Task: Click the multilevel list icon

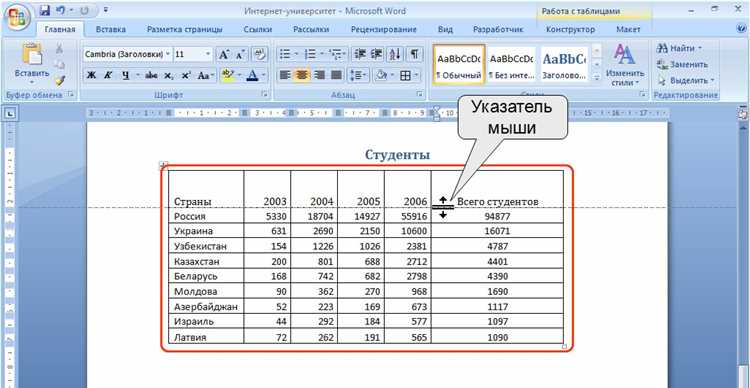Action: pos(336,55)
